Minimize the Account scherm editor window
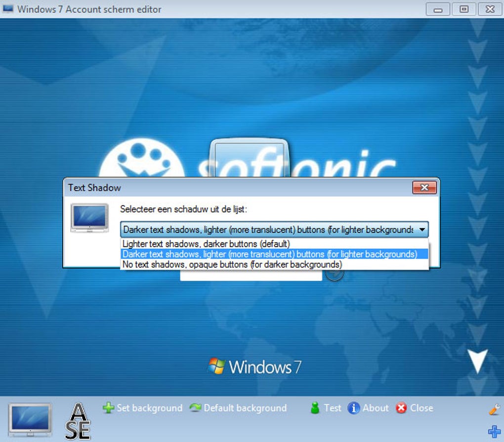The width and height of the screenshot is (504, 442). click(x=438, y=9)
